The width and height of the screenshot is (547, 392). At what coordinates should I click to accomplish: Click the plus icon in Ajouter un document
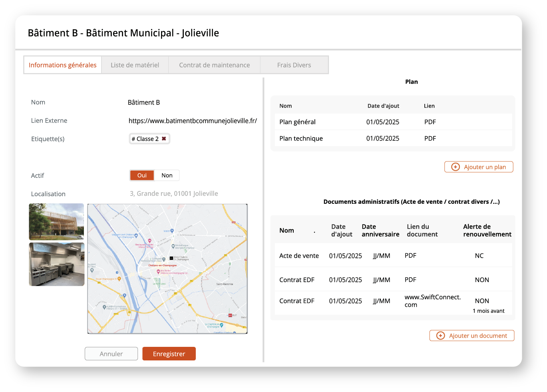tap(440, 336)
